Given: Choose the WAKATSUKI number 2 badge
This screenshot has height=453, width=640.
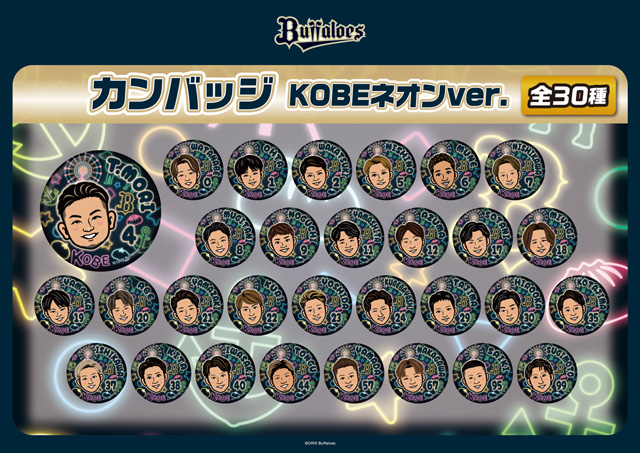Looking at the screenshot, I should (322, 170).
